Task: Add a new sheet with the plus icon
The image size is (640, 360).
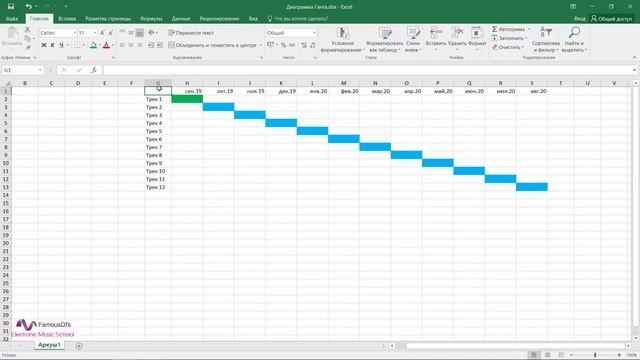Action: click(79, 346)
